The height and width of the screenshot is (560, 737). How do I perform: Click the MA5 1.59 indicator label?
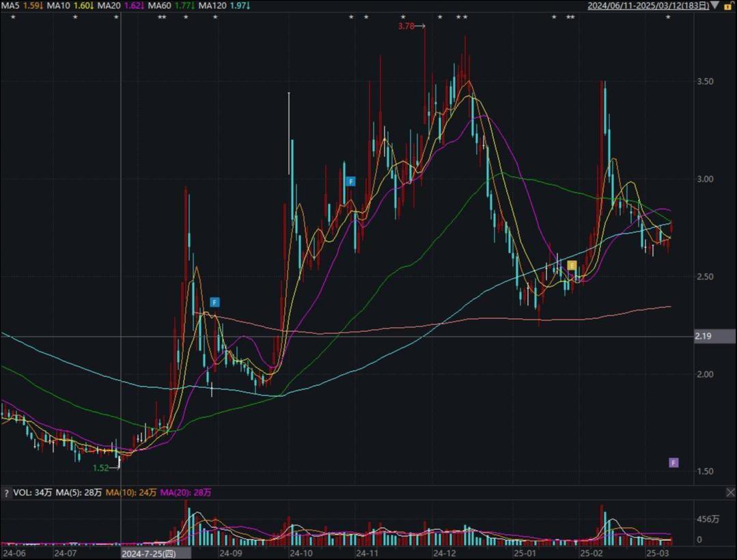tap(22, 5)
